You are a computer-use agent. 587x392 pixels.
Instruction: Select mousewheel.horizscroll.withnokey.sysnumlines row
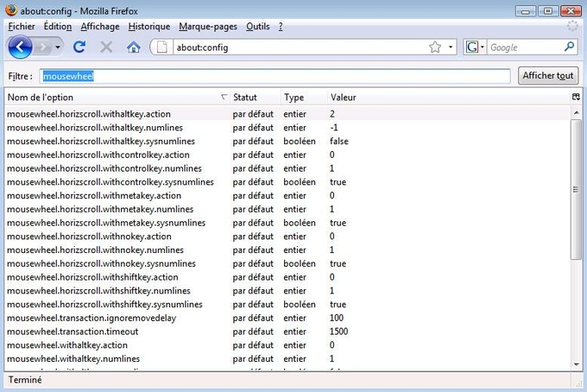(x=287, y=263)
